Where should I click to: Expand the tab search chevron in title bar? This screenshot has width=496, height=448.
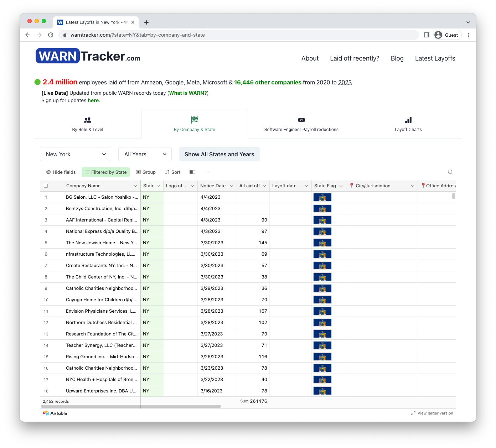pos(468,22)
